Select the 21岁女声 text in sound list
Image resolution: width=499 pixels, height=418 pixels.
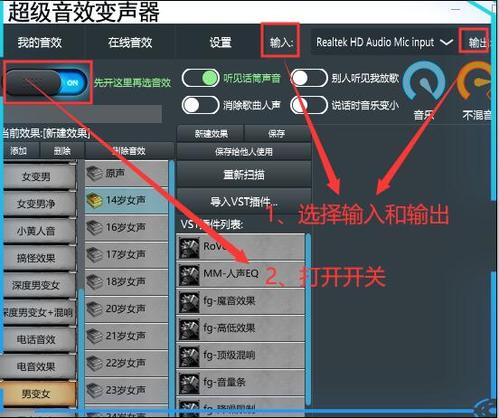coord(126,336)
